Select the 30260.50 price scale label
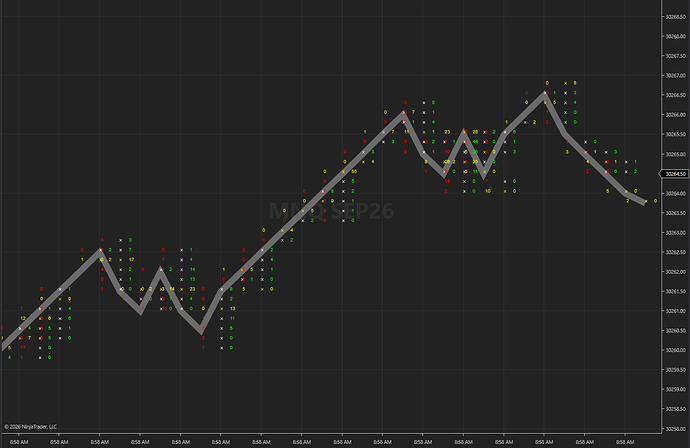 [x=675, y=330]
